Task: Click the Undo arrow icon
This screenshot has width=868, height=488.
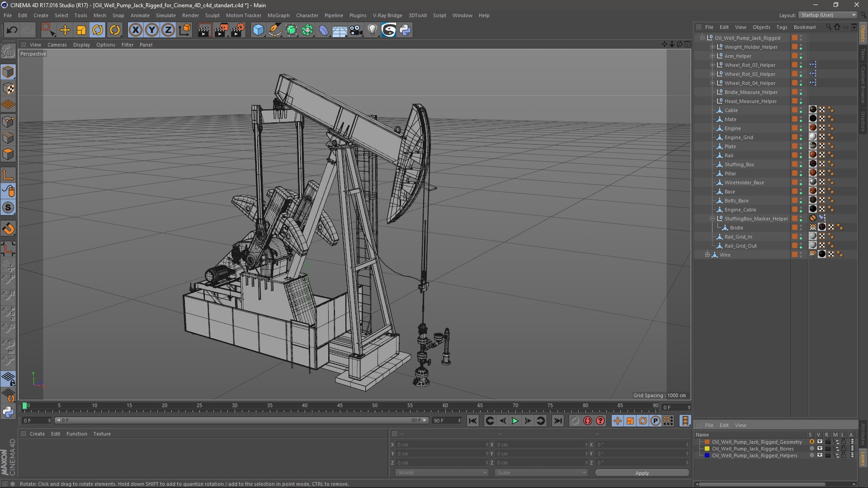Action: pyautogui.click(x=12, y=30)
